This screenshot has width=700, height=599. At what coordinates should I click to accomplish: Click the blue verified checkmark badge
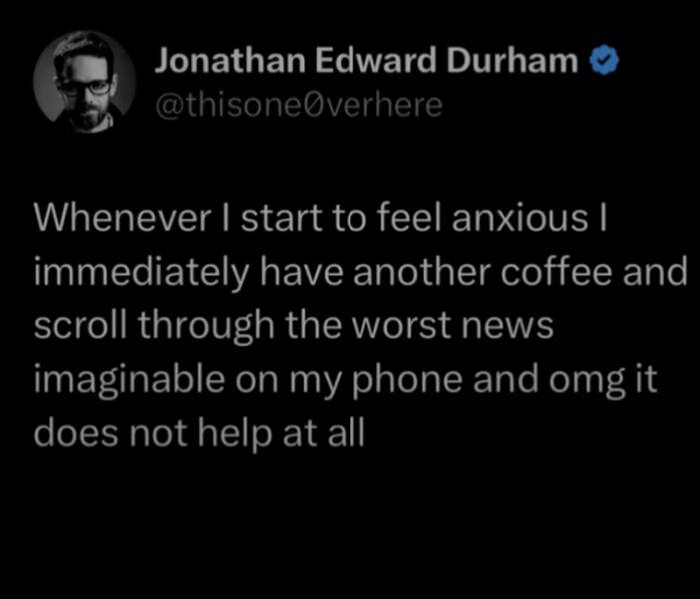pyautogui.click(x=605, y=61)
